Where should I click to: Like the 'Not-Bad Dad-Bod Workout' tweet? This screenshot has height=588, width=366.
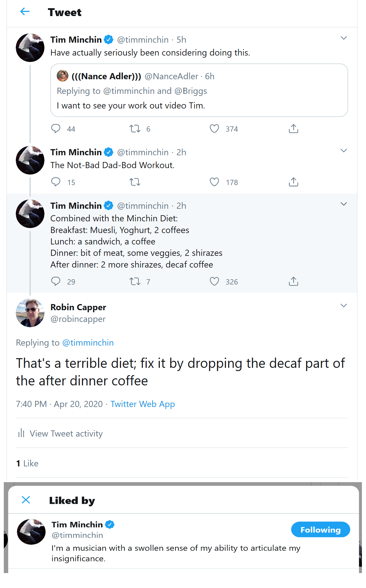point(214,182)
